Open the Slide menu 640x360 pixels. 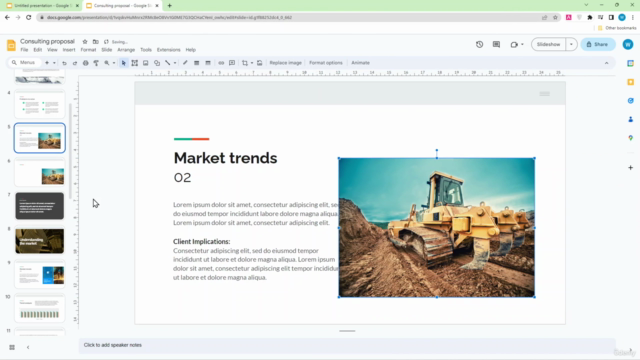pos(107,50)
